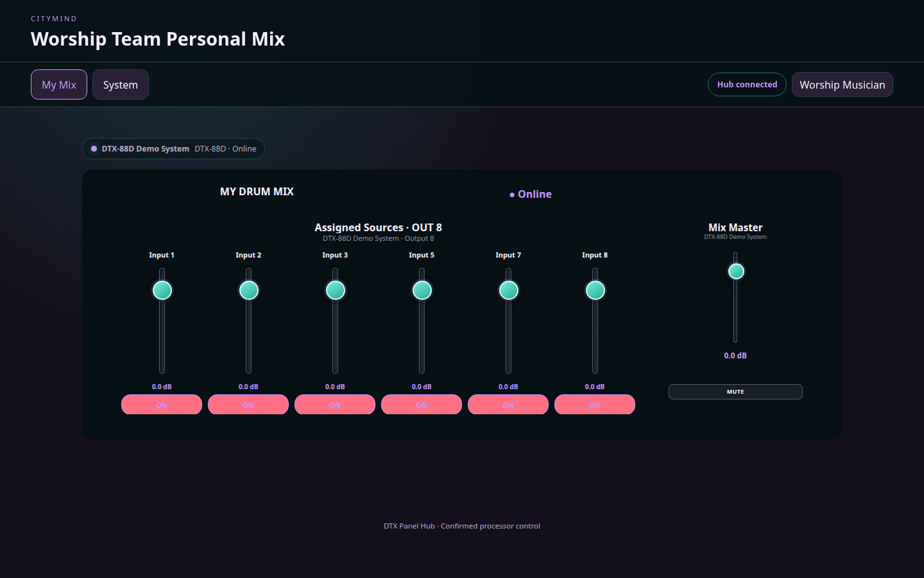Click the Mix Master fader knob
The width and height of the screenshot is (924, 578).
tap(736, 271)
